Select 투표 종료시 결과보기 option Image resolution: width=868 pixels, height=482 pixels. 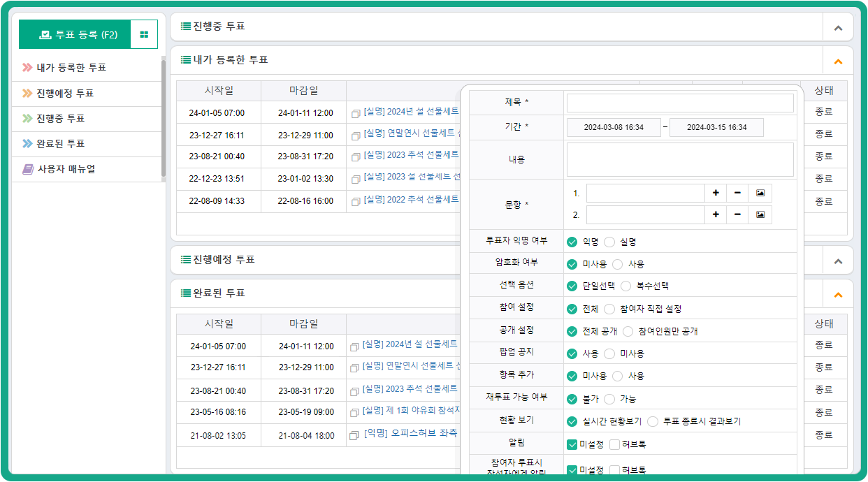(653, 421)
